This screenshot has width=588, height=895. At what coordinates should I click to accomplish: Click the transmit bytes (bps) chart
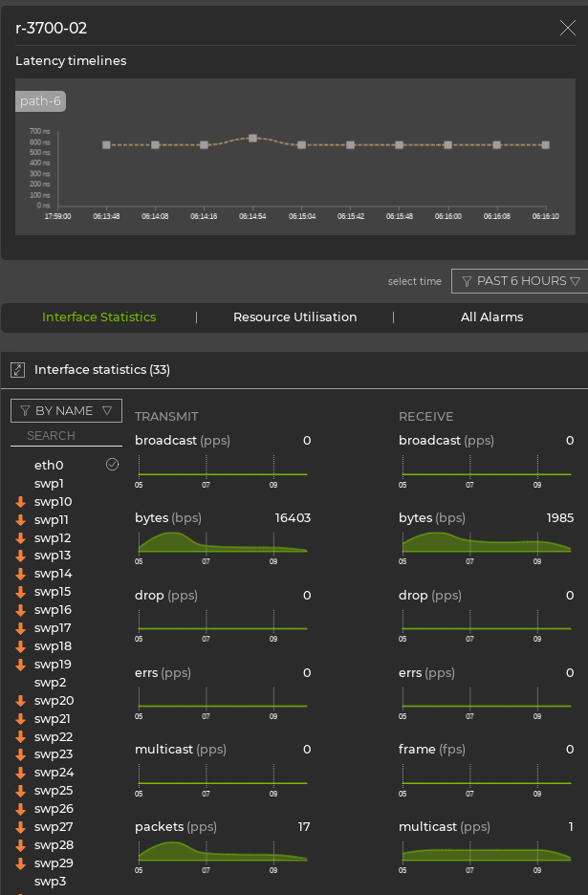(222, 542)
